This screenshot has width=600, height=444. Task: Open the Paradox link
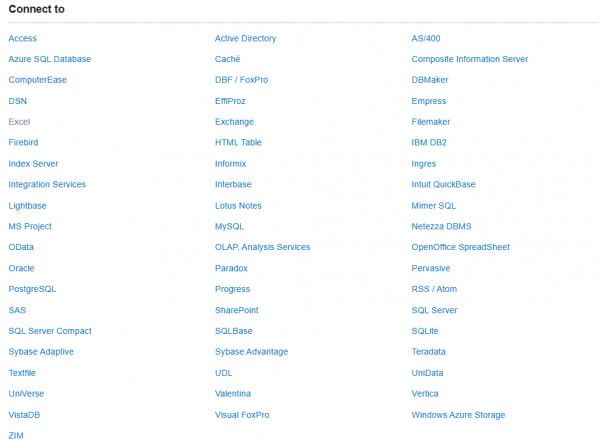pyautogui.click(x=231, y=268)
